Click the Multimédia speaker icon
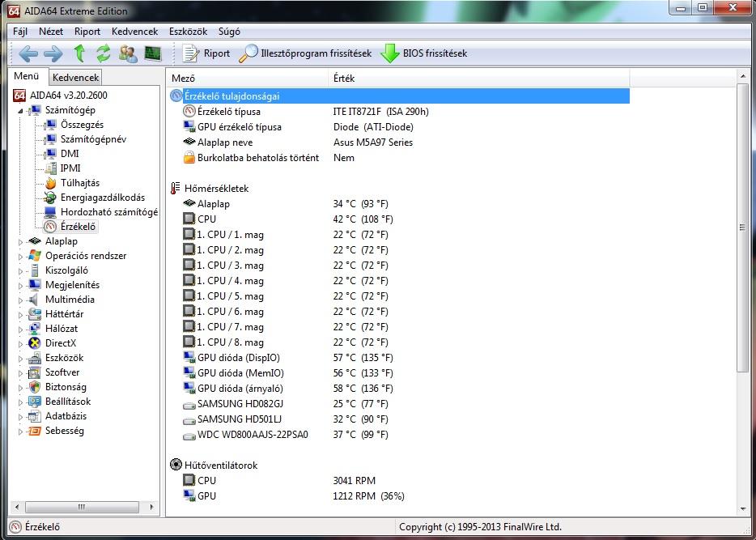 (34, 300)
